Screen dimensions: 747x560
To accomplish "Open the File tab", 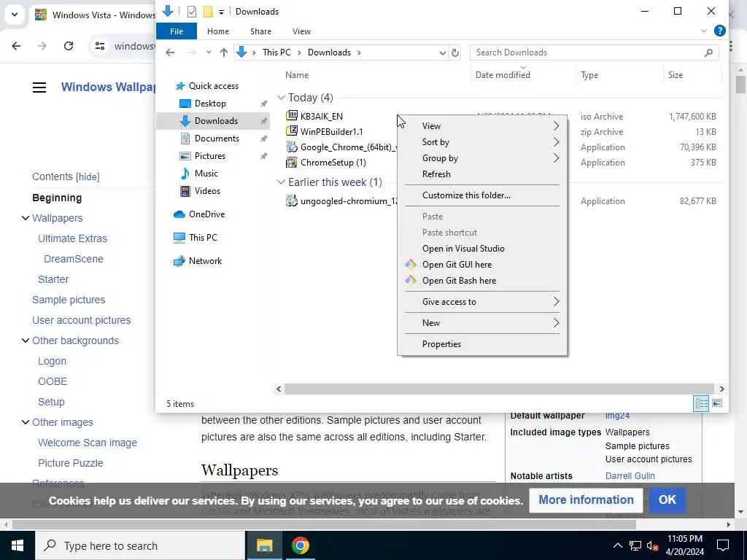I will (x=177, y=31).
